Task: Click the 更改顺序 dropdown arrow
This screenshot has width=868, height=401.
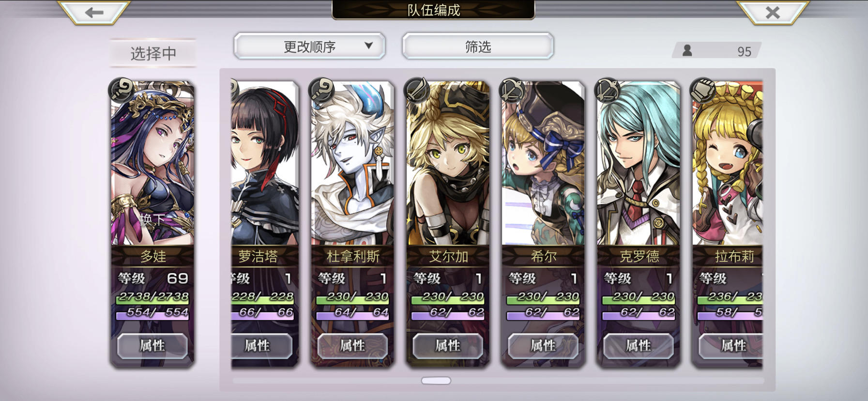Action: click(x=369, y=46)
